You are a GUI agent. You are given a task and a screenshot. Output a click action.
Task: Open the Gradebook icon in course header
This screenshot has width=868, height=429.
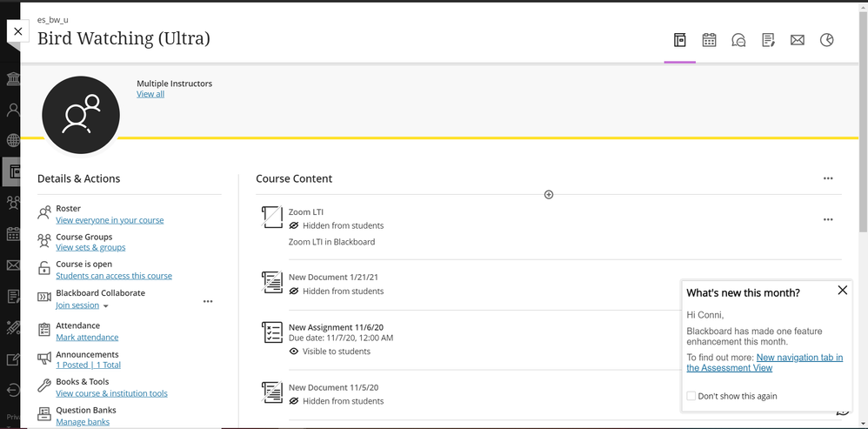768,40
